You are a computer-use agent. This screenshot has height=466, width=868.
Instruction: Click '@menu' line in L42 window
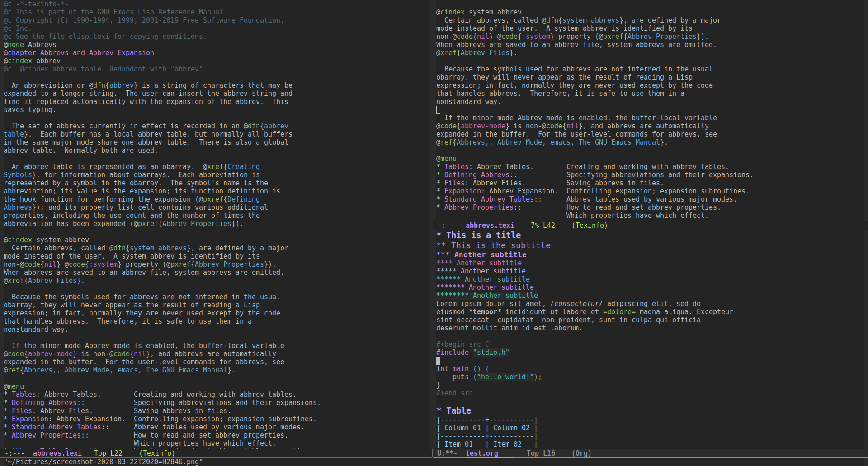click(446, 158)
